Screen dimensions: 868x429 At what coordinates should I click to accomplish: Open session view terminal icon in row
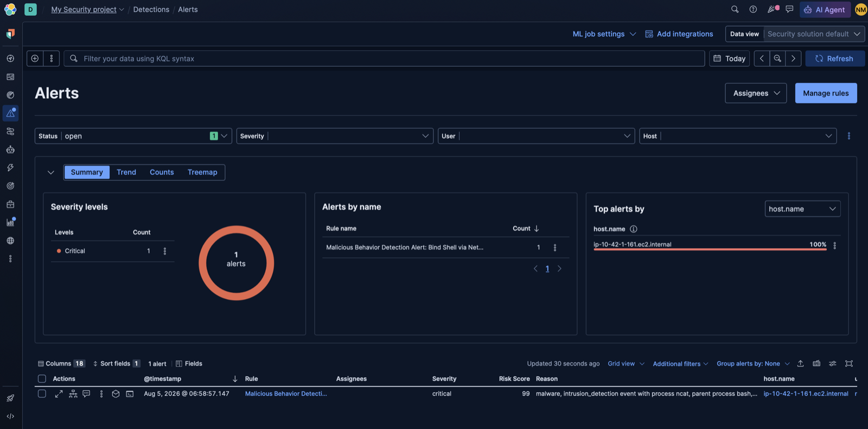click(130, 394)
